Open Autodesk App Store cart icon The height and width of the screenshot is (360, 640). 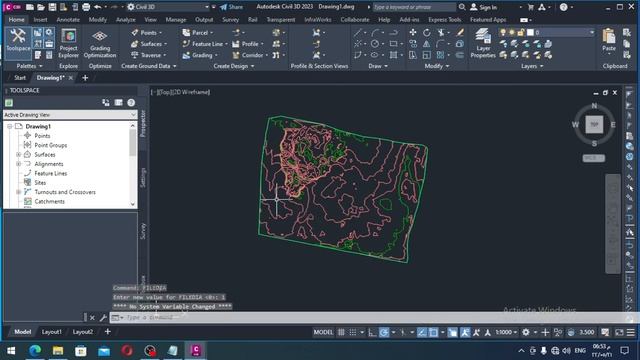tap(531, 7)
